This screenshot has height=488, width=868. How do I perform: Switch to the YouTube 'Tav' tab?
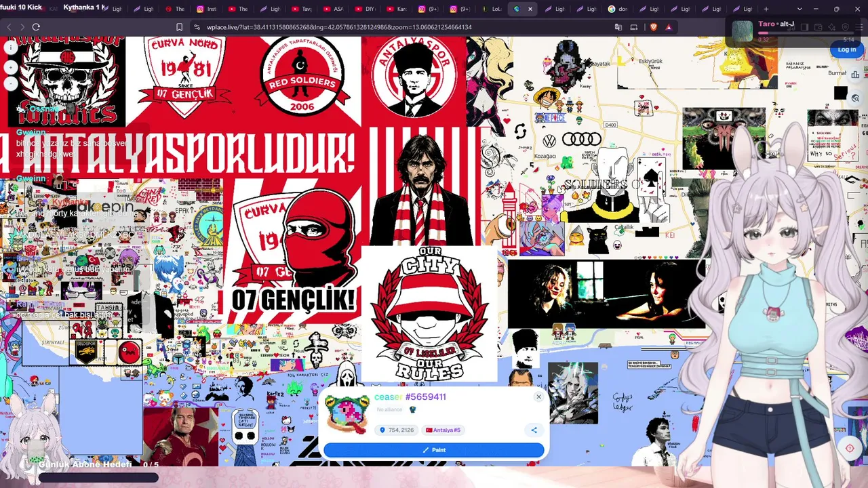tap(301, 9)
